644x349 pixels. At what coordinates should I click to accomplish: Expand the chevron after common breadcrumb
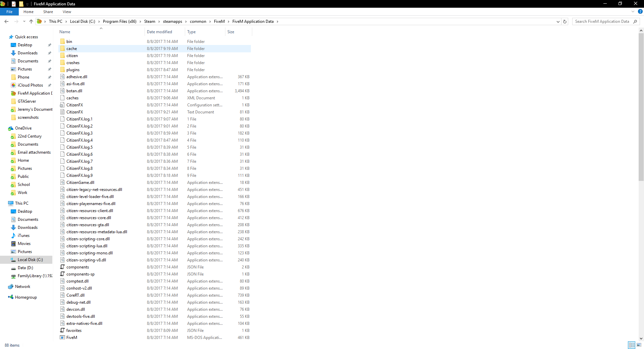(210, 21)
